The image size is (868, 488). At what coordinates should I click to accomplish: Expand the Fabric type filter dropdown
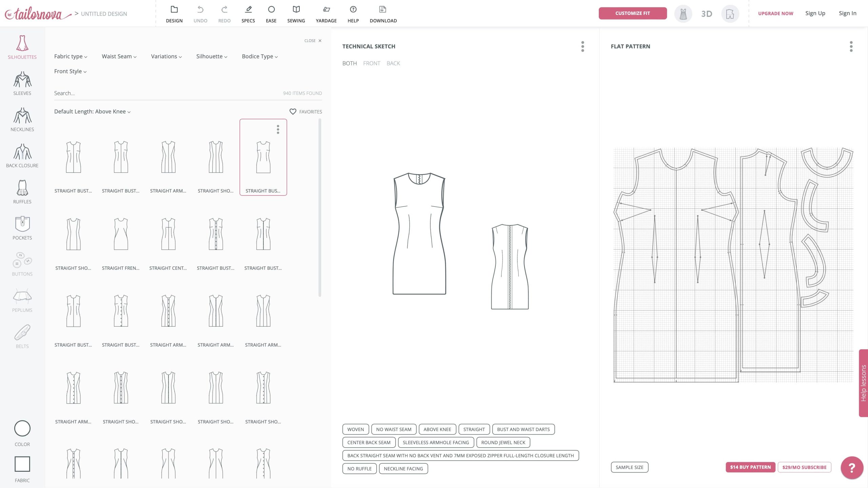(71, 57)
